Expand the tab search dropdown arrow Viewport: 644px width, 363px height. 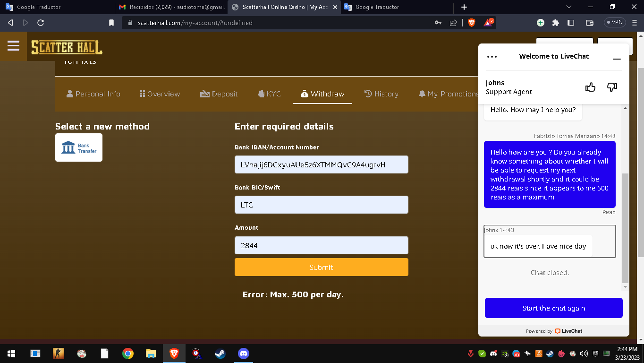point(568,7)
